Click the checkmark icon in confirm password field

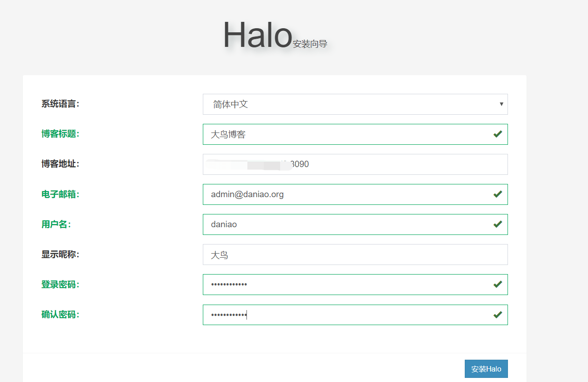498,314
